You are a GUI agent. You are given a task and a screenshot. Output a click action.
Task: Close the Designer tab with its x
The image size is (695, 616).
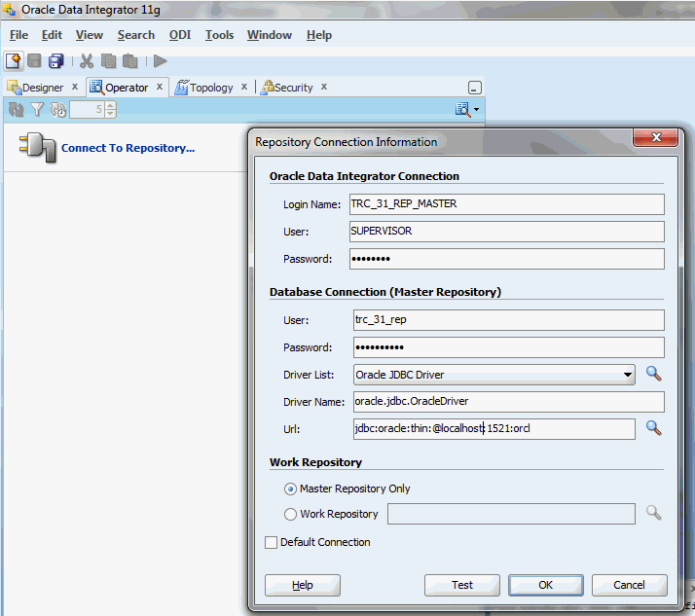pyautogui.click(x=75, y=87)
